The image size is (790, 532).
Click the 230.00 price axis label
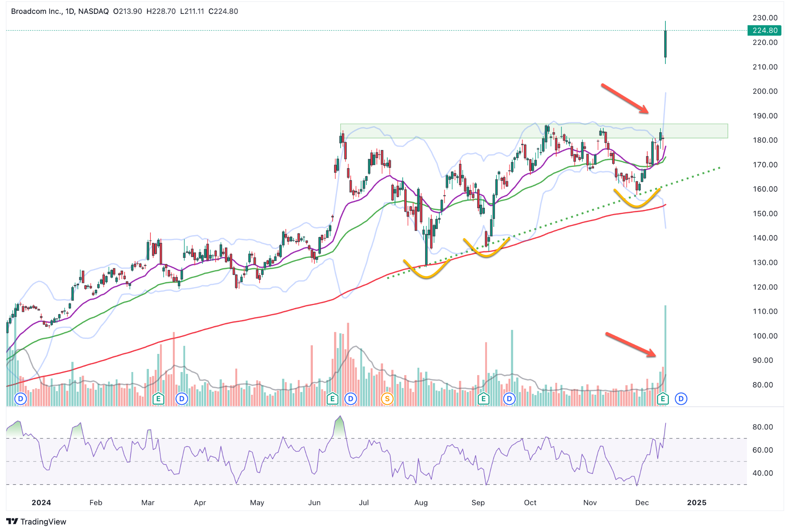[x=765, y=18]
